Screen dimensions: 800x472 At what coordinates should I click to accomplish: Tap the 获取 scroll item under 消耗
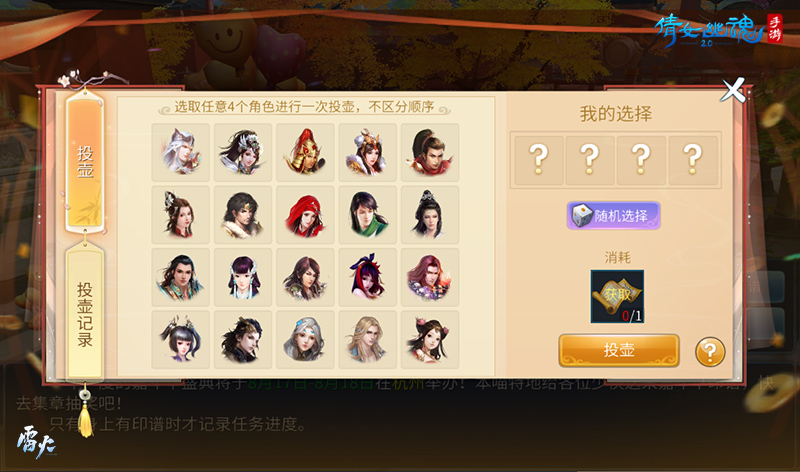[x=617, y=296]
